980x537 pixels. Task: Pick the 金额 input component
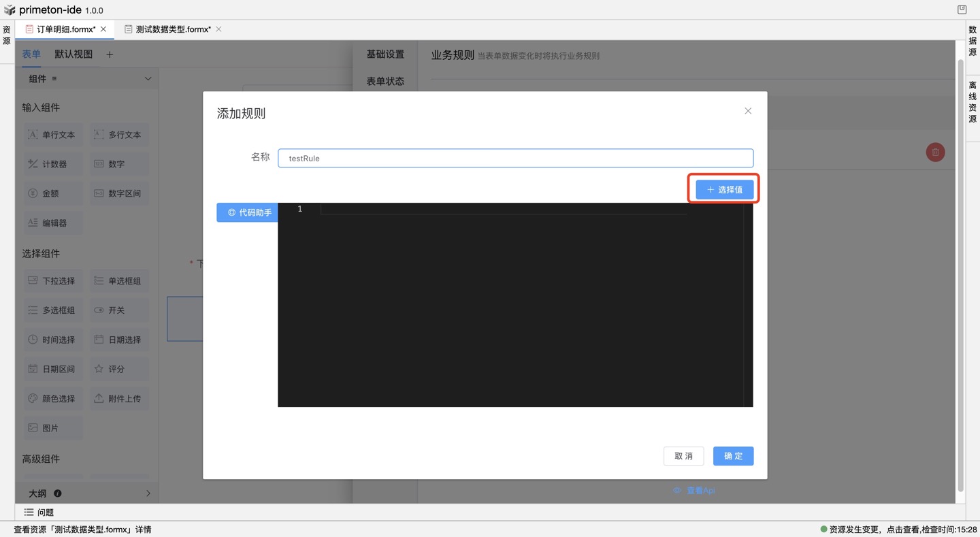pyautogui.click(x=52, y=193)
